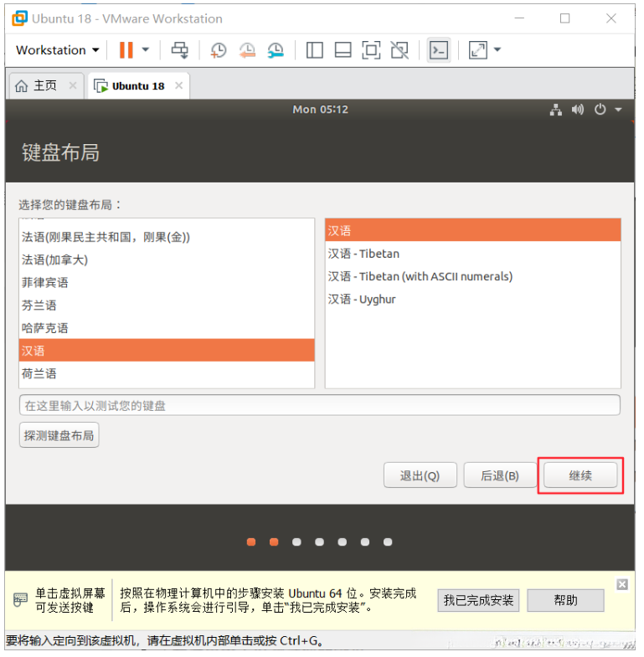Open the Ubuntu system menu arrow
Viewport: 644px width, 657px height.
click(618, 110)
